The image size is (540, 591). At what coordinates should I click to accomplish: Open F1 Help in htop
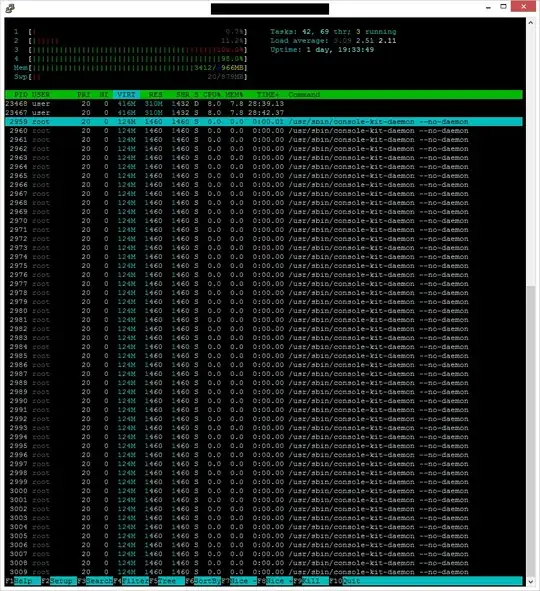tap(23, 581)
